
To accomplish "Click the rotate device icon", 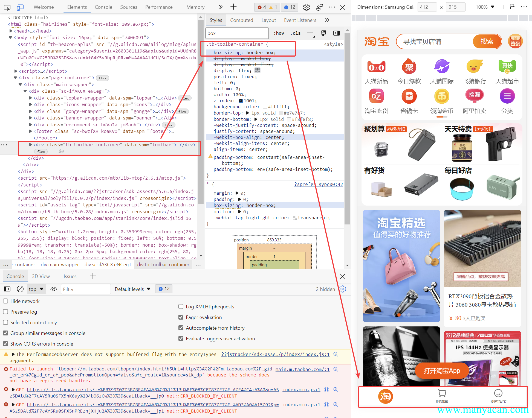I will [x=512, y=7].
